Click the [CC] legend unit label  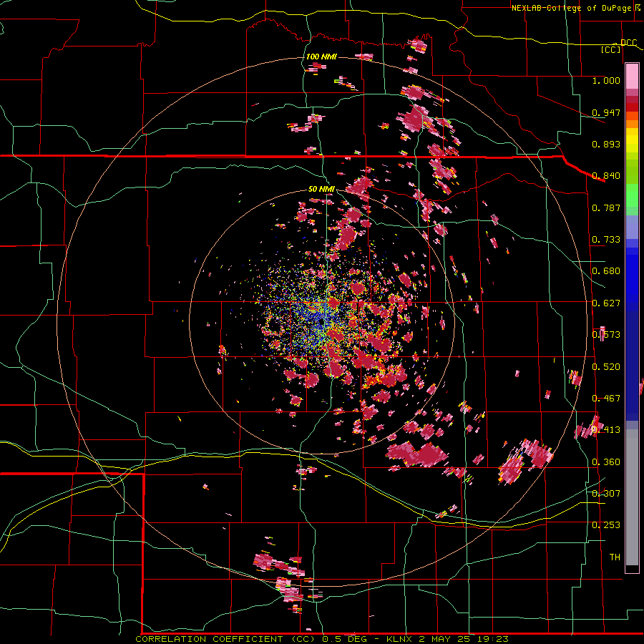tap(611, 49)
